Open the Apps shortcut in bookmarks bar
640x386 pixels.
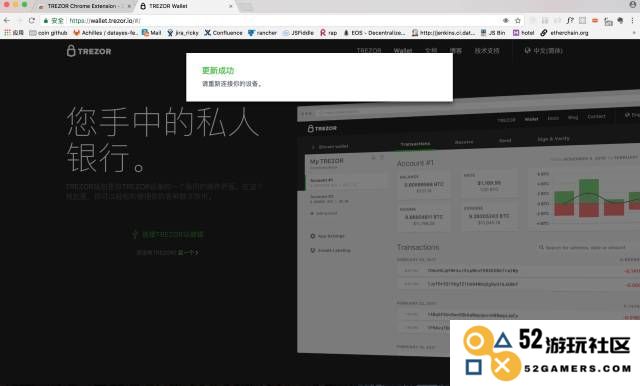(x=14, y=33)
